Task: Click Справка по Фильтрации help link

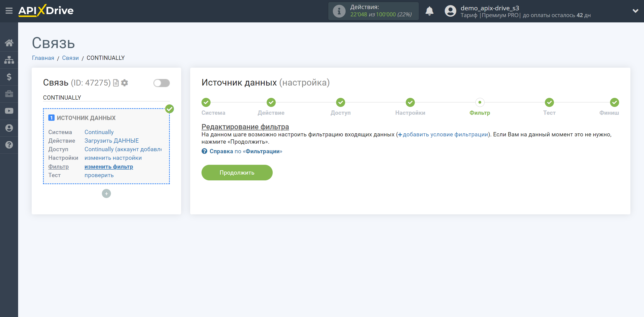Action: 242,152
